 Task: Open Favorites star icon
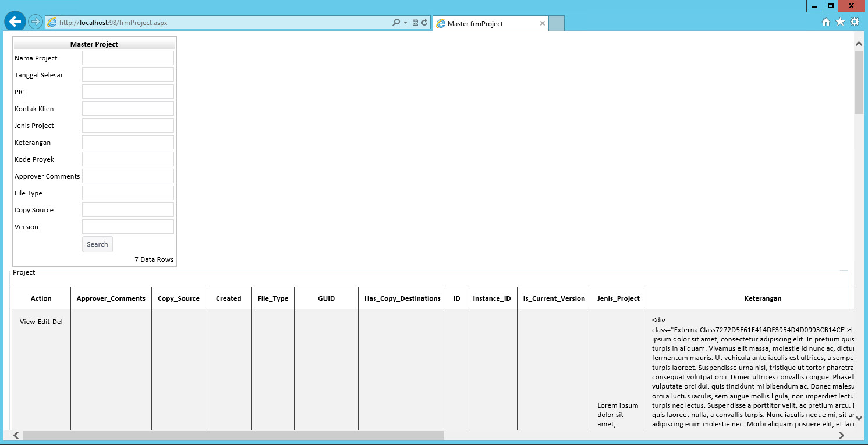(x=840, y=22)
